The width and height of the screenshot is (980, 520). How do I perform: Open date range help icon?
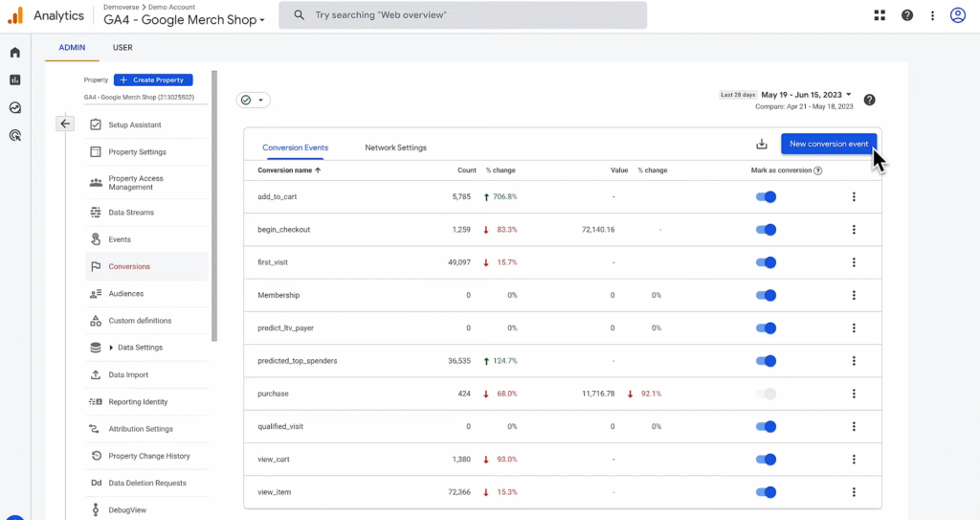pyautogui.click(x=869, y=101)
